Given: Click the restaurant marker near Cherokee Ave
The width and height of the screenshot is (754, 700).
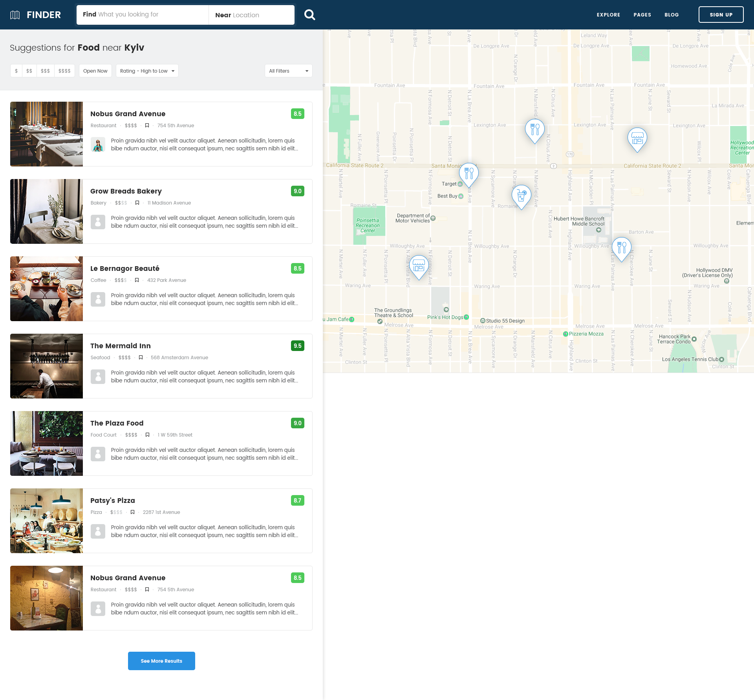Looking at the screenshot, I should point(621,248).
